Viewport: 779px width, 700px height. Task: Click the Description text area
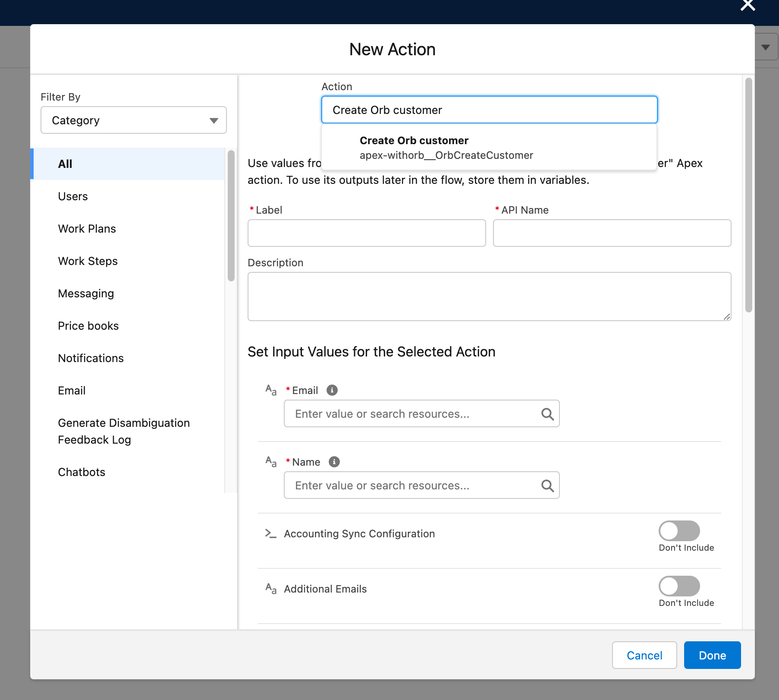coord(490,296)
